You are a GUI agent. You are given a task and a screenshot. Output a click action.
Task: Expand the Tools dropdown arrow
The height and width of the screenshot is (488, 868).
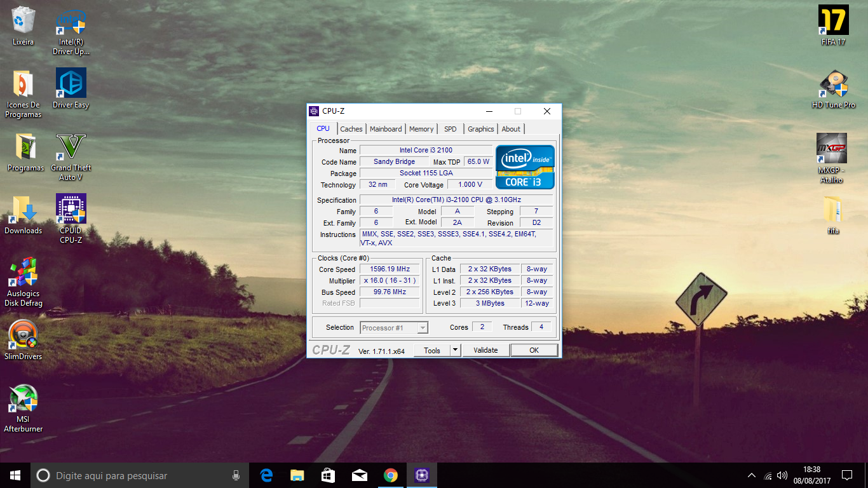[455, 350]
